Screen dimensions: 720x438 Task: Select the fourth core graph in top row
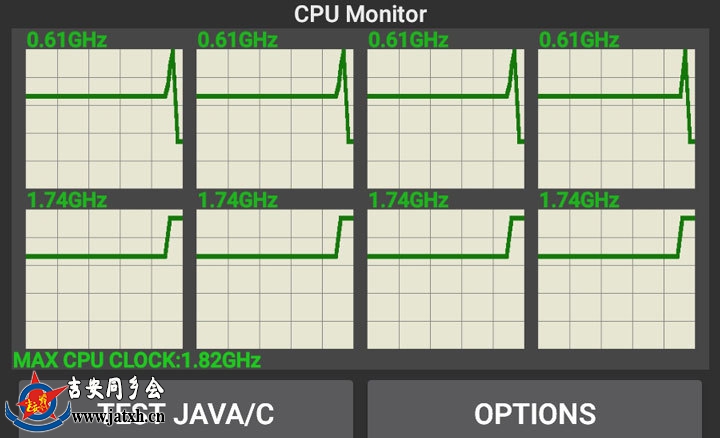click(x=617, y=118)
